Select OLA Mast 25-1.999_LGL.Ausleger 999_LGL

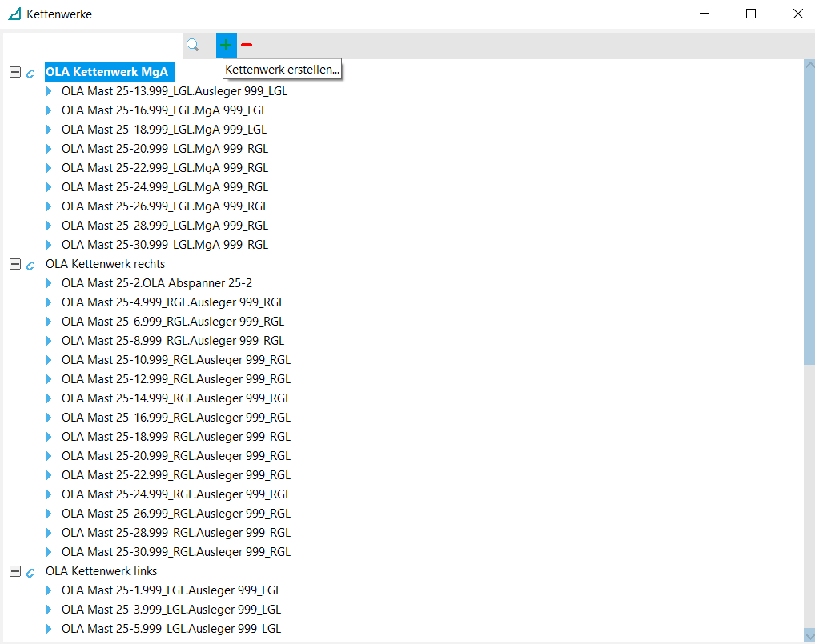pyautogui.click(x=171, y=590)
